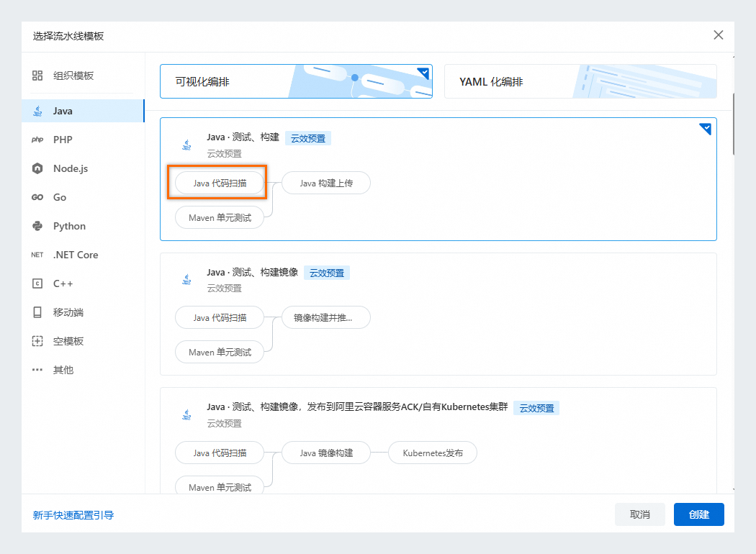Click the 移动端 phone icon
The image size is (756, 554).
37,312
